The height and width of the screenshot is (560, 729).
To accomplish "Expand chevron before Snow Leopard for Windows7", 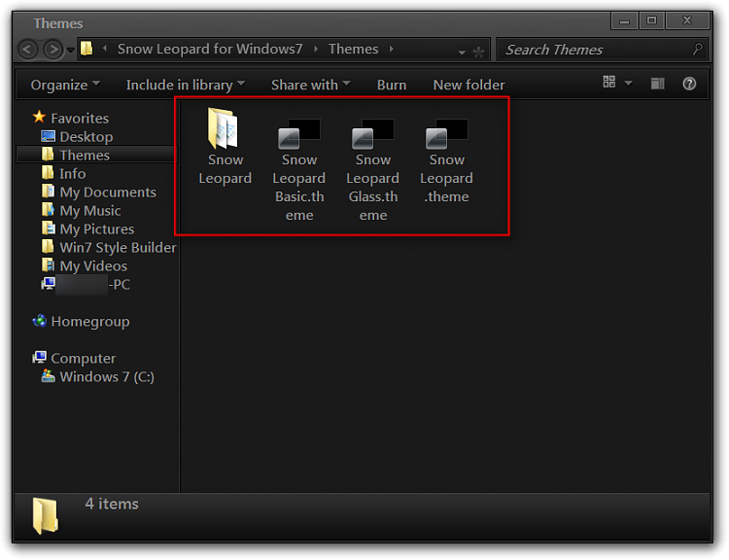I will [105, 49].
